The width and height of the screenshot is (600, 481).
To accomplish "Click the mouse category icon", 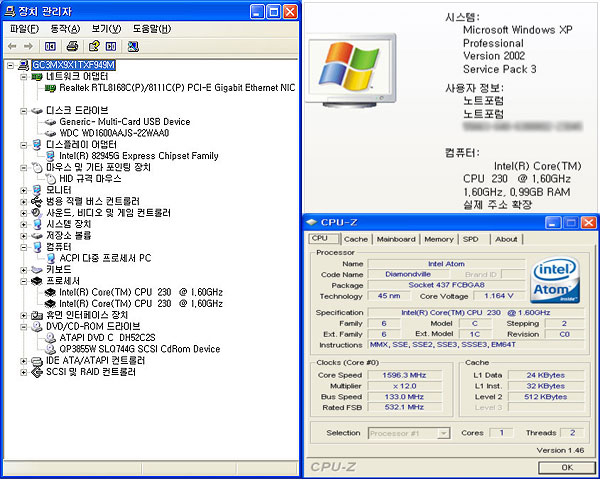I will click(37, 167).
